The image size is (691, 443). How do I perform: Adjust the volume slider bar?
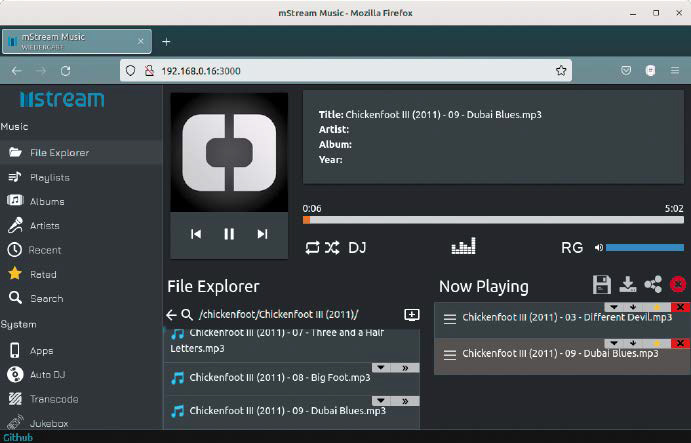644,247
